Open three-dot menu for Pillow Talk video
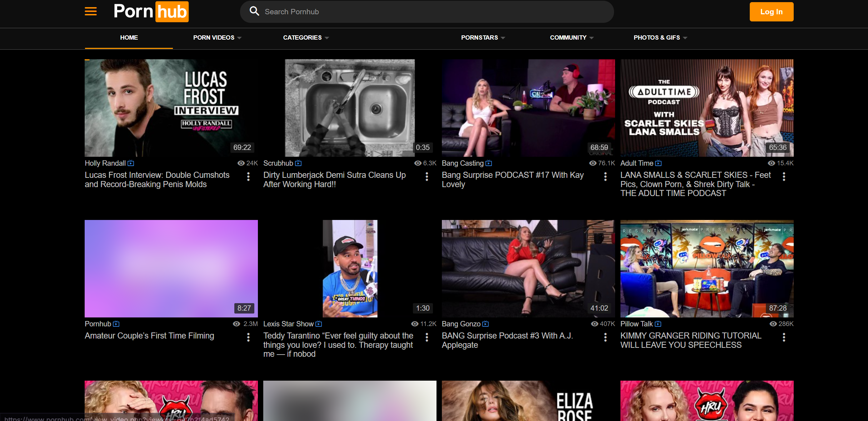 click(784, 337)
